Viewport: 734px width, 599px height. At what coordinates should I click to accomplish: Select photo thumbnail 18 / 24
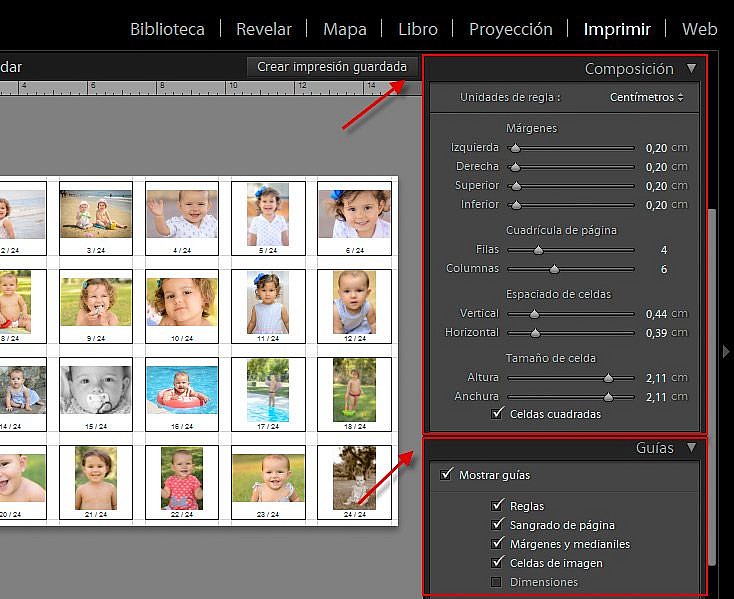(354, 394)
